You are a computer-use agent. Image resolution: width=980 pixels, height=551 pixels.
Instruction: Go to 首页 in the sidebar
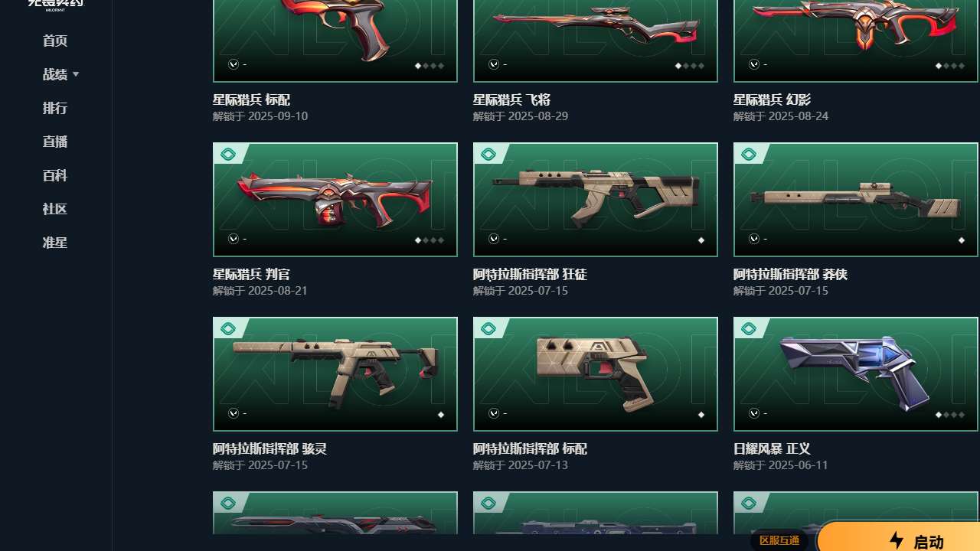tap(55, 41)
